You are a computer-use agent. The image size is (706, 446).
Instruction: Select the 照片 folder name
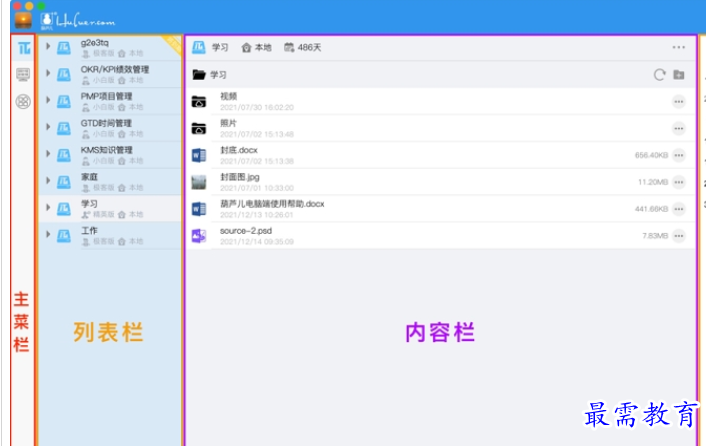pos(228,123)
